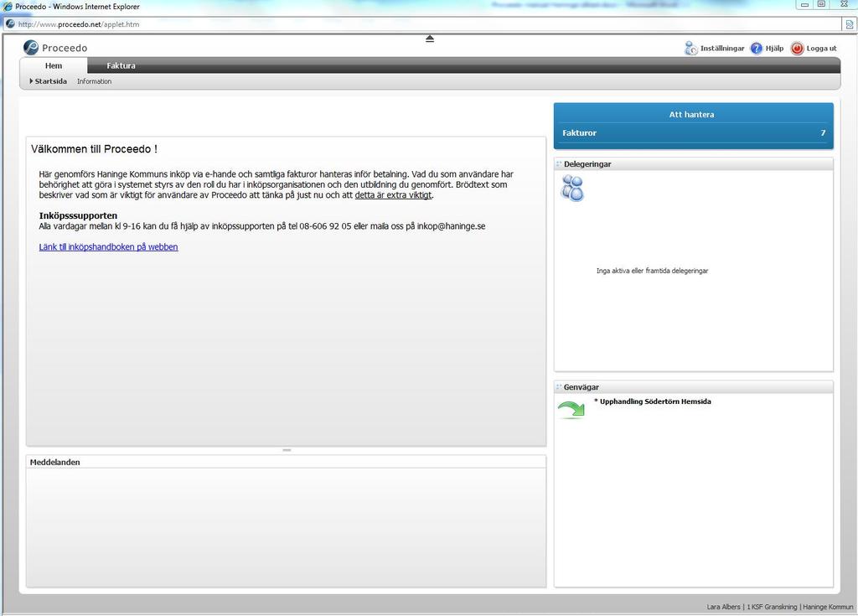
Task: Click the Internet Explorer icon in title bar
Action: pos(8,7)
